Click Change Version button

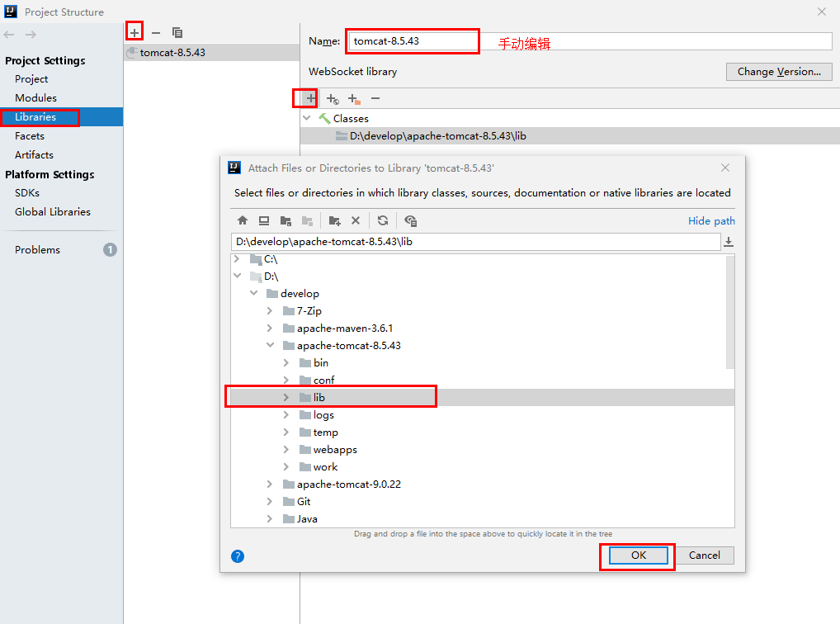click(779, 72)
